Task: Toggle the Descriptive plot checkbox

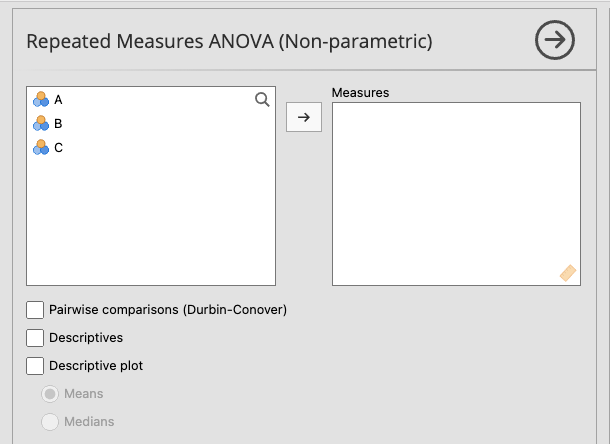Action: pos(36,366)
